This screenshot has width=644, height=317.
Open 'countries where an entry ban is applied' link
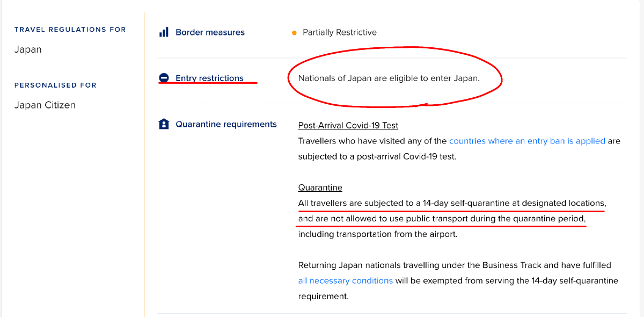527,141
